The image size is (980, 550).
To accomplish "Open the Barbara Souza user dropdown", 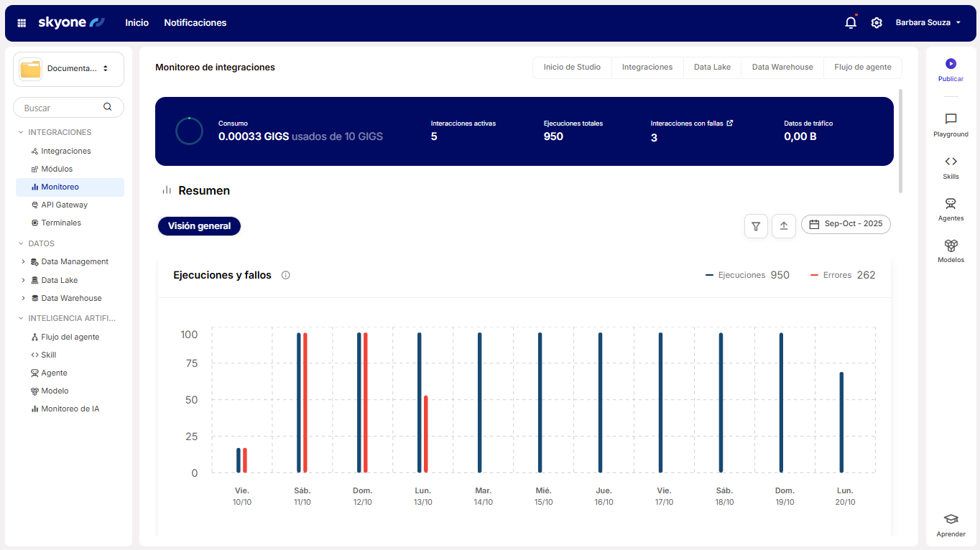I will coord(928,23).
